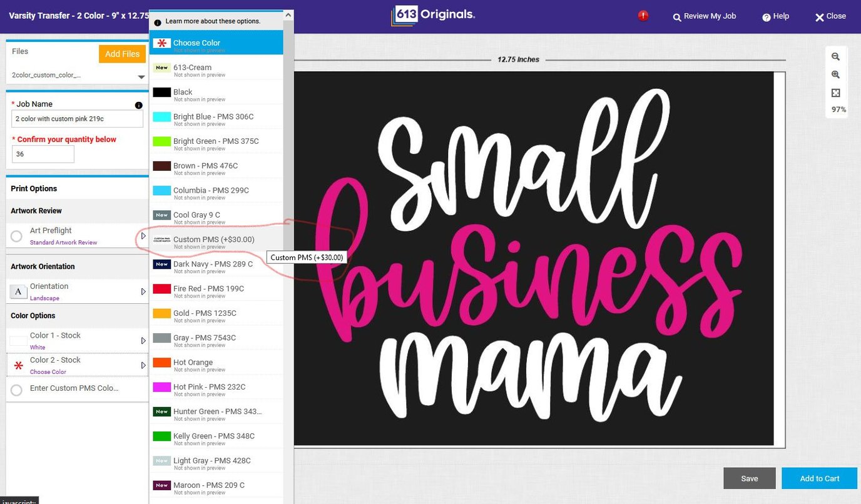Expand the files dropdown arrow
Viewport: 861px width, 504px height.
(141, 77)
